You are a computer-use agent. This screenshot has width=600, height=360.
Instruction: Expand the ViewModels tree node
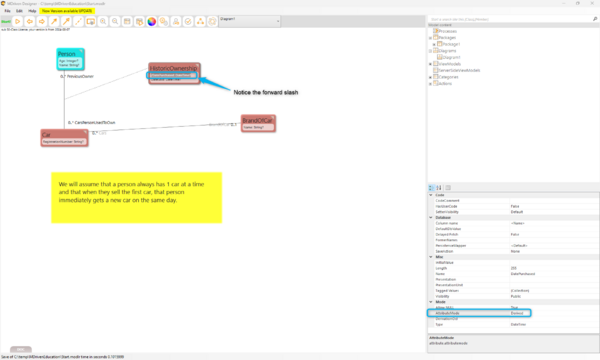tap(430, 64)
